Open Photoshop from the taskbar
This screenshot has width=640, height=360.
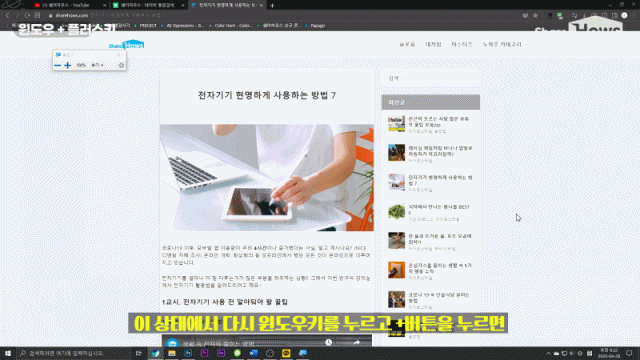click(x=188, y=353)
